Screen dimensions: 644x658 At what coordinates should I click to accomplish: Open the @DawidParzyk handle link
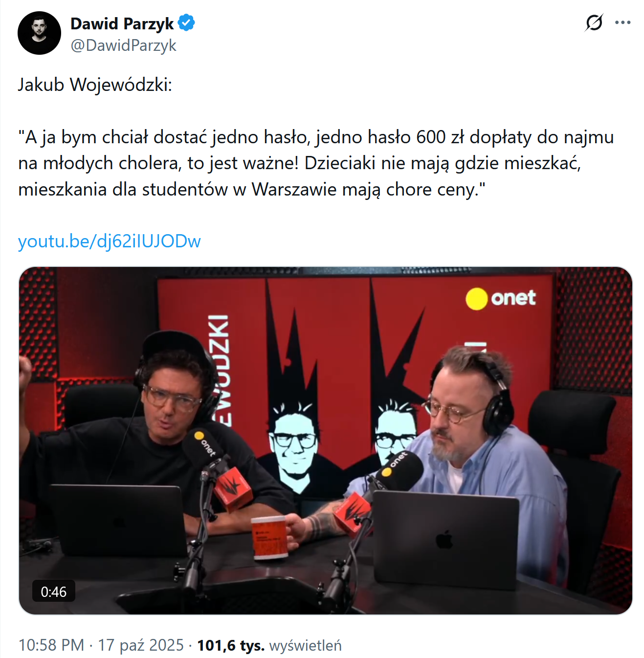pyautogui.click(x=123, y=45)
